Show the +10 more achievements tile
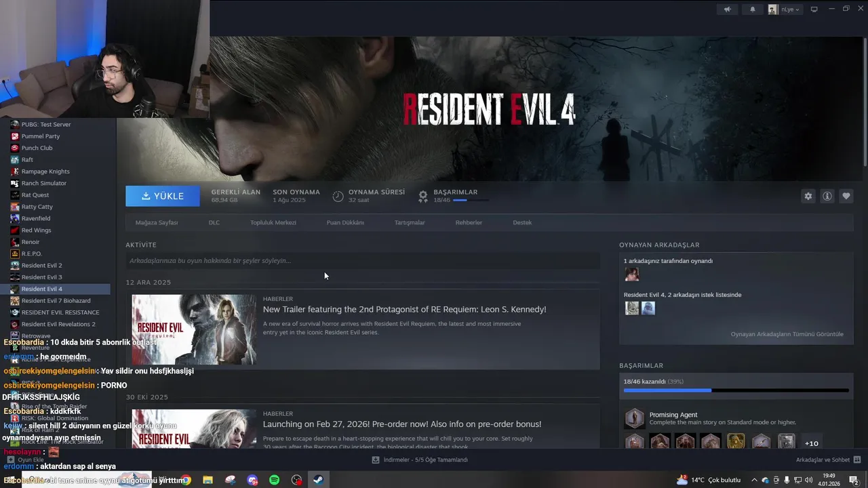This screenshot has width=868, height=488. tap(811, 443)
